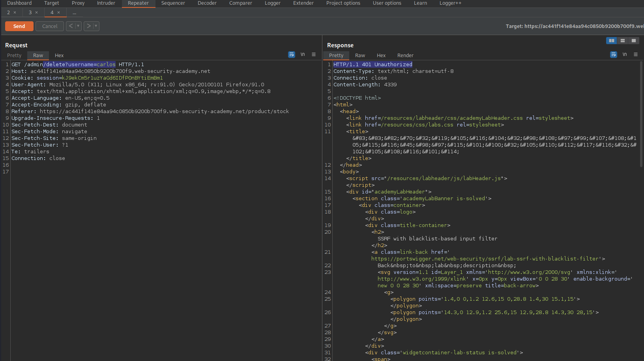Click the 'HTTP/1.1 401 Unauthorized' status line

[373, 64]
